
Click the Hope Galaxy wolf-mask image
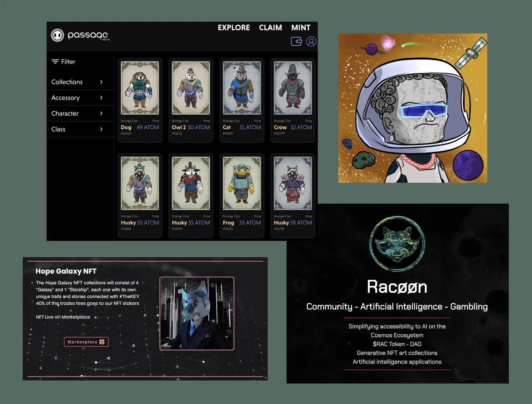pos(197,314)
